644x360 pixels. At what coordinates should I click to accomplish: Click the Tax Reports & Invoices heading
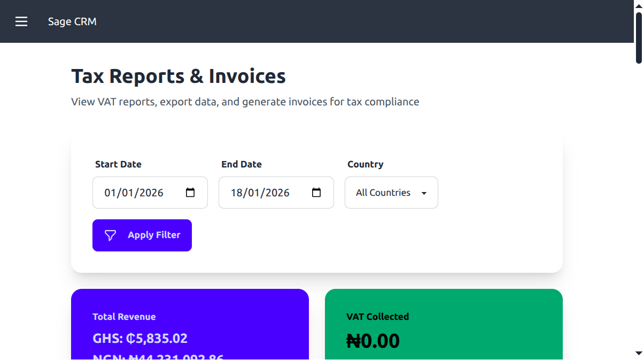click(x=179, y=76)
